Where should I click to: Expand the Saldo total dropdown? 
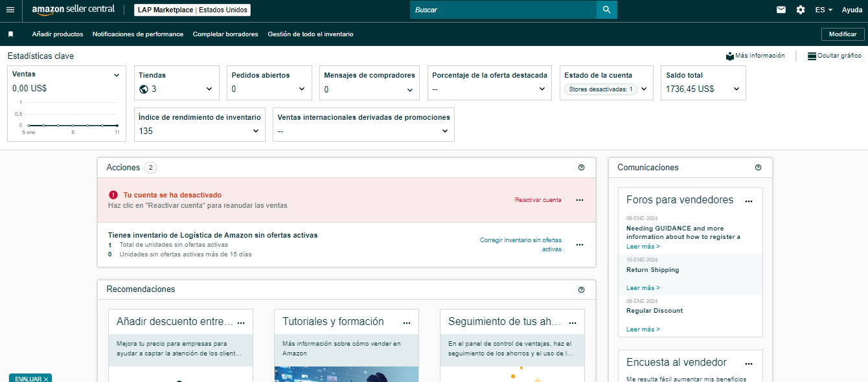pos(737,89)
